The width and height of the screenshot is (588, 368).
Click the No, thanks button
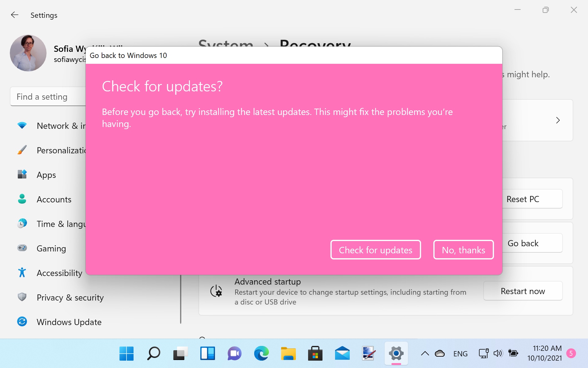click(x=463, y=250)
